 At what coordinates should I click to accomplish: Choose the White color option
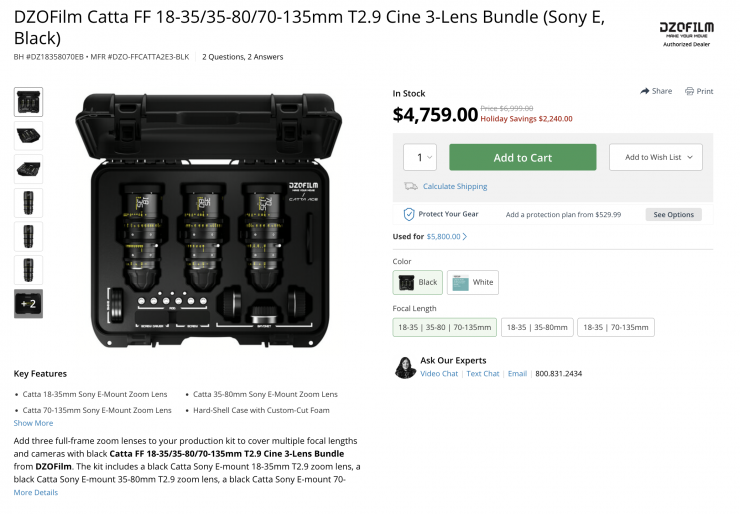coord(473,282)
